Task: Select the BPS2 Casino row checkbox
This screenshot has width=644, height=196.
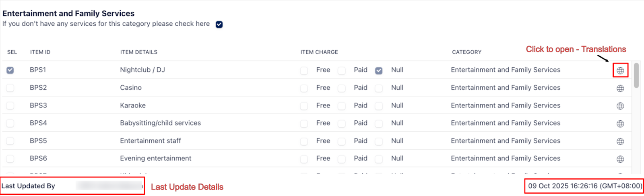Action: point(10,88)
